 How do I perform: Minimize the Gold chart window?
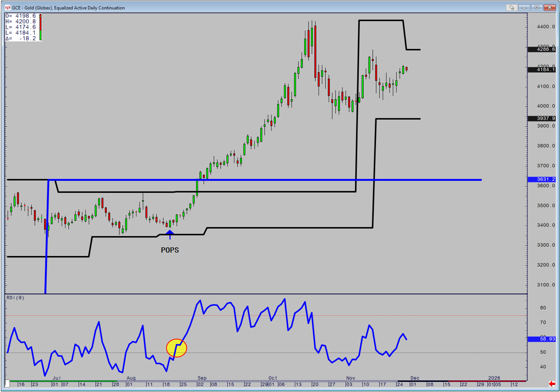(525, 8)
